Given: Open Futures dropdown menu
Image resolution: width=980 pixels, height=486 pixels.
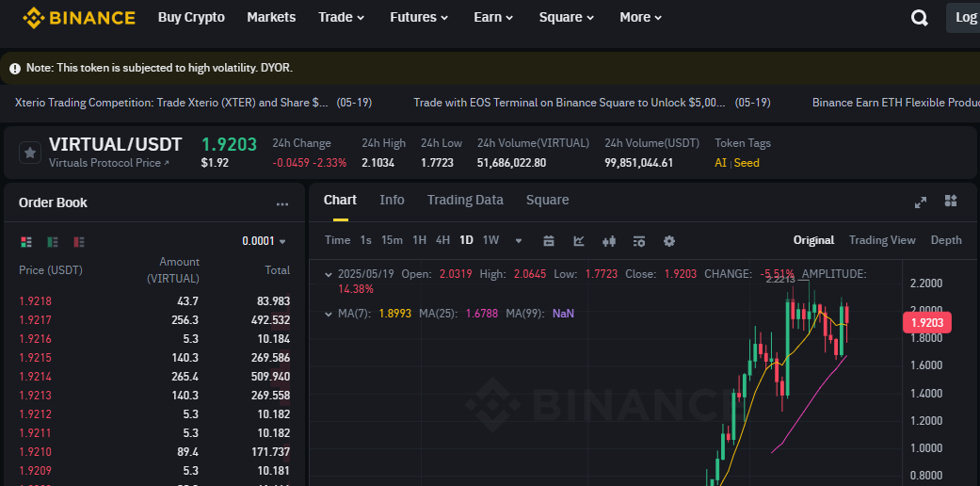Looking at the screenshot, I should pyautogui.click(x=419, y=18).
